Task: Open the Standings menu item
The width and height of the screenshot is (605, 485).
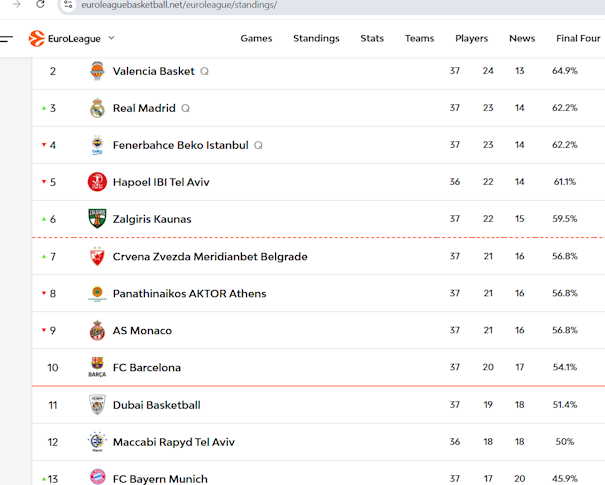Action: point(316,39)
